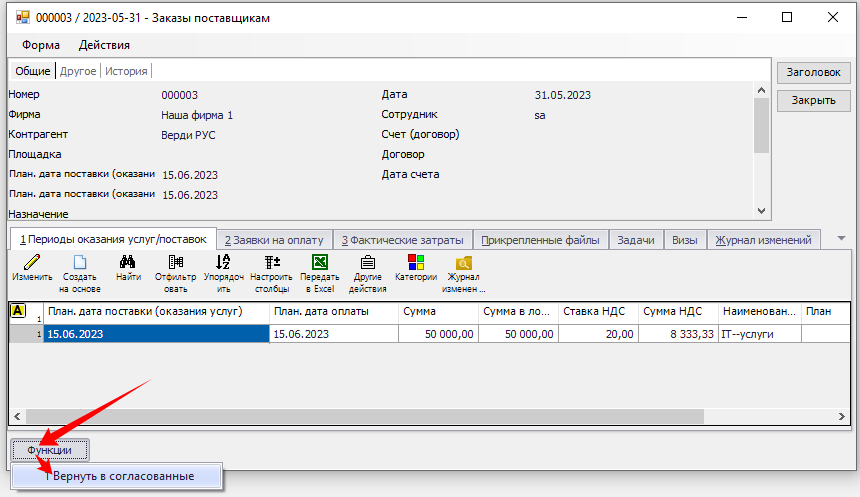Viewport: 860px width, 497px height.
Task: Select the Сумма cell 50 000,00
Action: point(437,334)
